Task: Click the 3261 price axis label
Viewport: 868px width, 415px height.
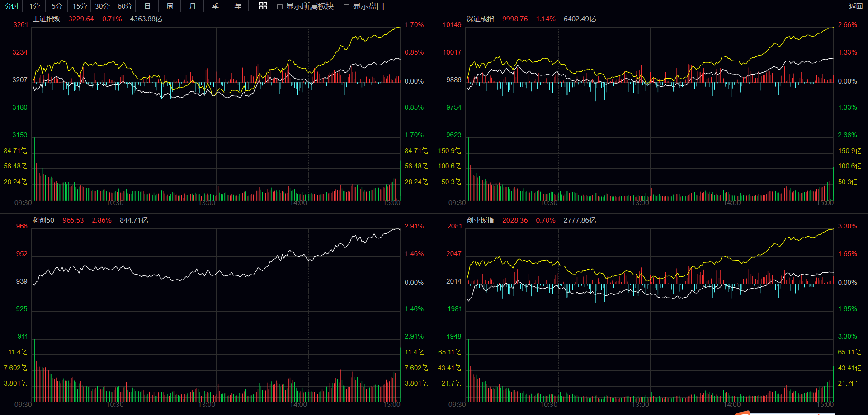Action: click(20, 25)
